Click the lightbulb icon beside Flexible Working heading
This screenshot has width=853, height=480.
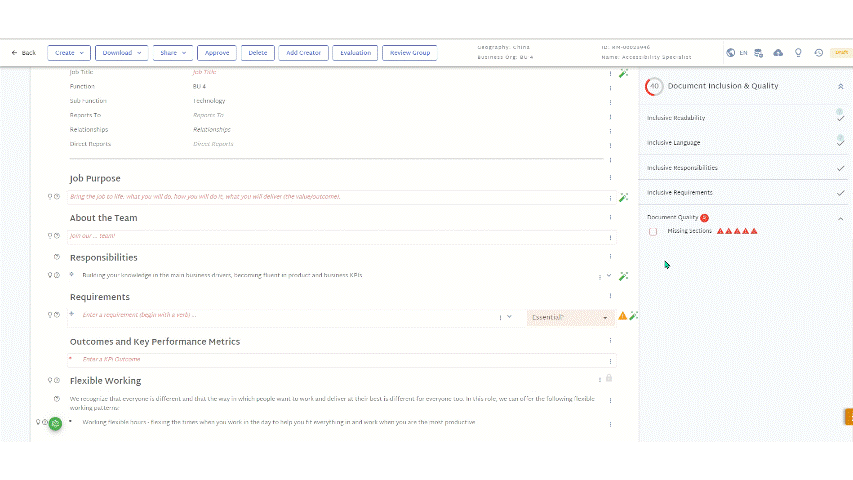[x=50, y=380]
